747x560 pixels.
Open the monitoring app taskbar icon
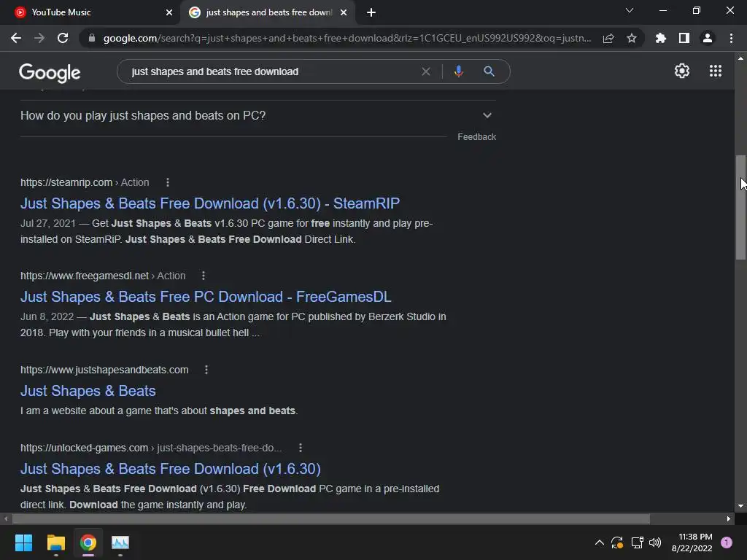pyautogui.click(x=120, y=542)
